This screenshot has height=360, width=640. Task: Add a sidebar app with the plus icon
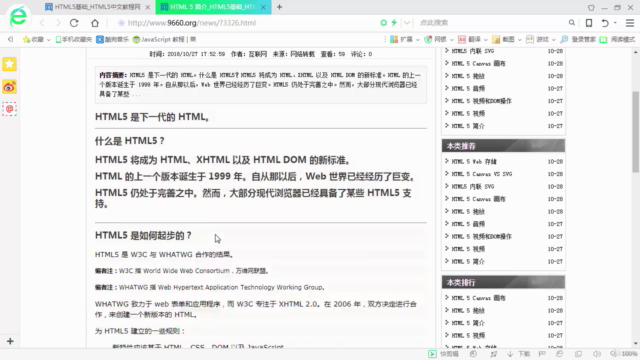click(x=10, y=341)
